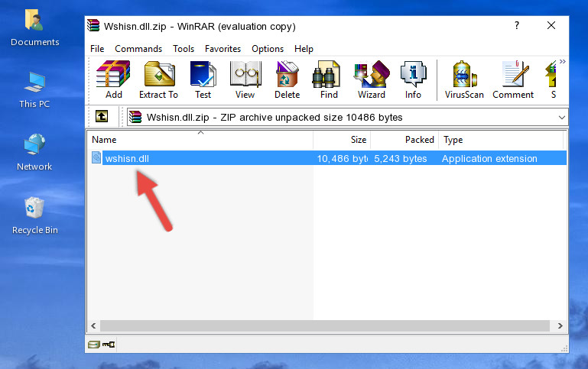Viewport: 588px width, 369px height.
Task: Click the horizontal scrollbar left arrow
Action: pos(94,325)
